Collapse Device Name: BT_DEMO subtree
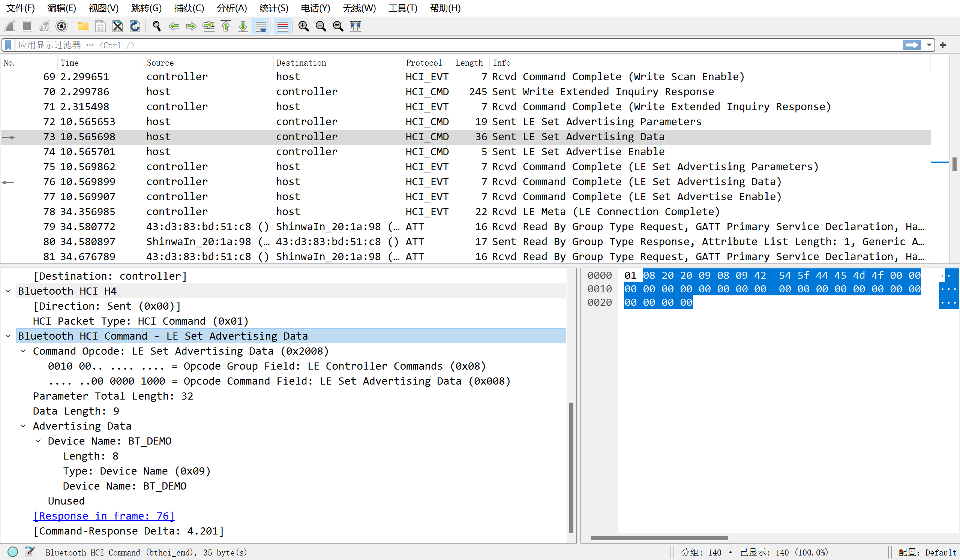 38,440
